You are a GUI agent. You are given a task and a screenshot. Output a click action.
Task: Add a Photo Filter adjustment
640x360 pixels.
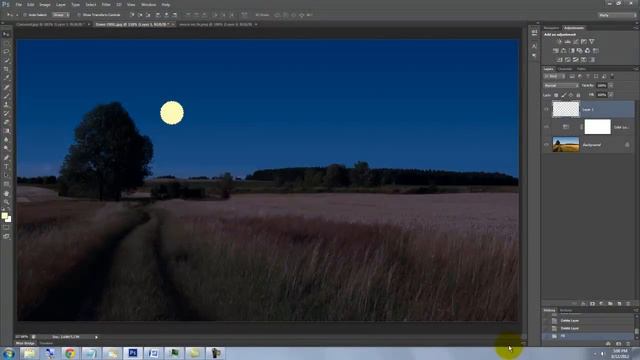[580, 51]
